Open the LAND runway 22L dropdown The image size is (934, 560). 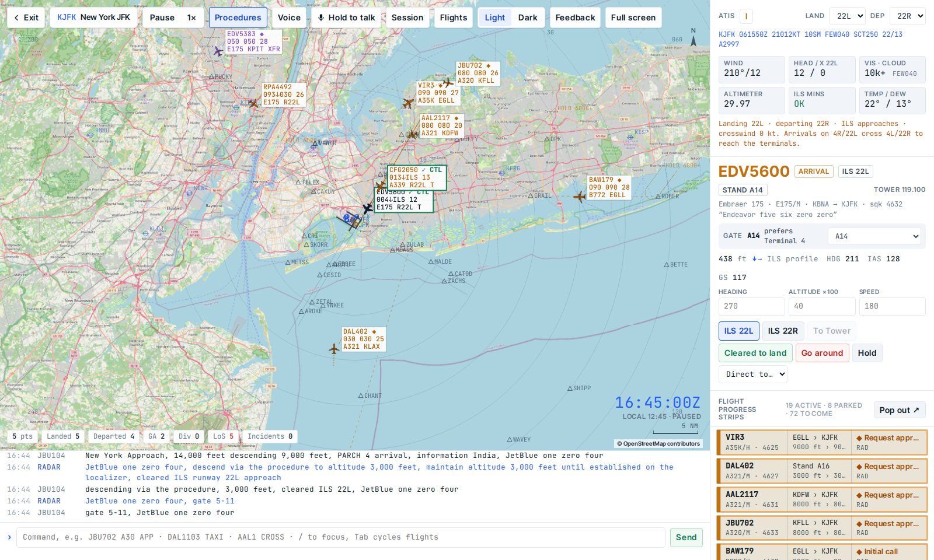[848, 16]
